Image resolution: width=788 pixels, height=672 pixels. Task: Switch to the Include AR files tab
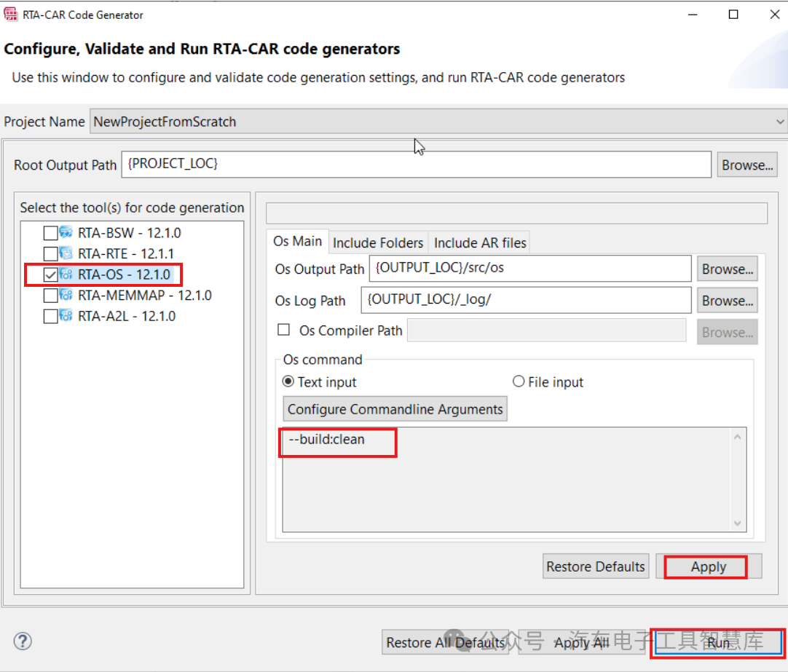tap(480, 243)
